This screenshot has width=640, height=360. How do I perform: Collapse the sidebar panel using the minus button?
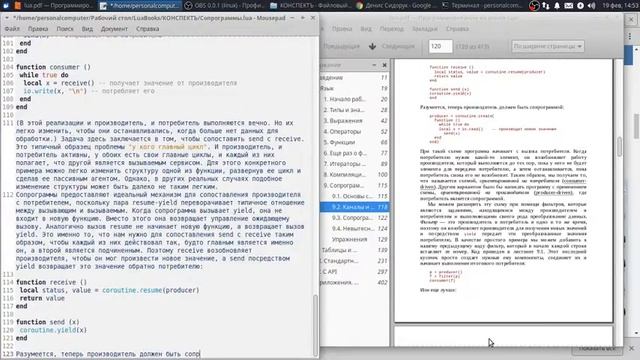(x=374, y=65)
